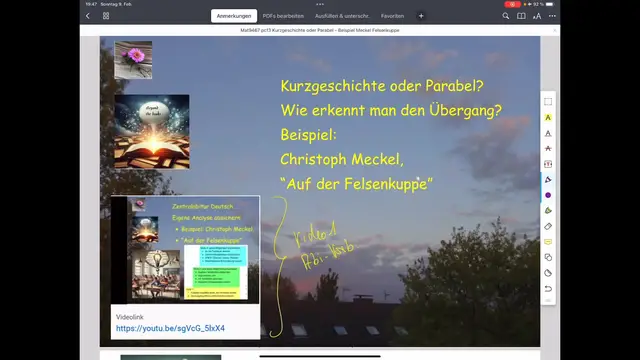
Task: Tap the Videolink label
Action: click(129, 317)
